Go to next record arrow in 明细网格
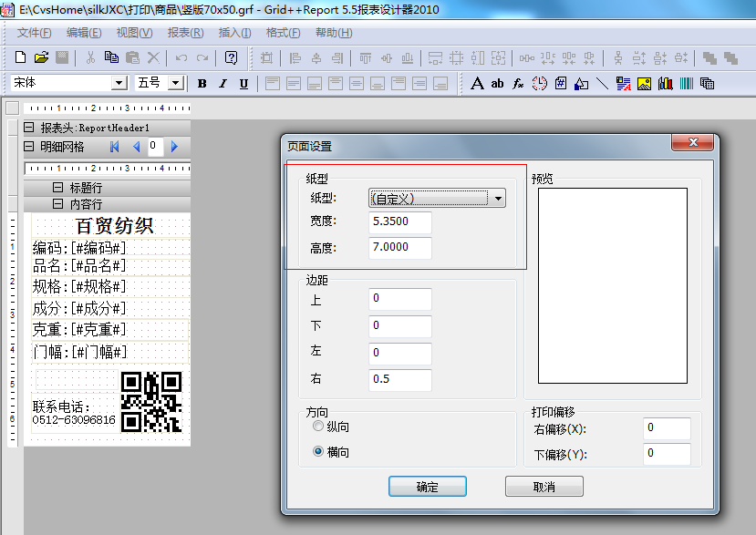 [174, 147]
